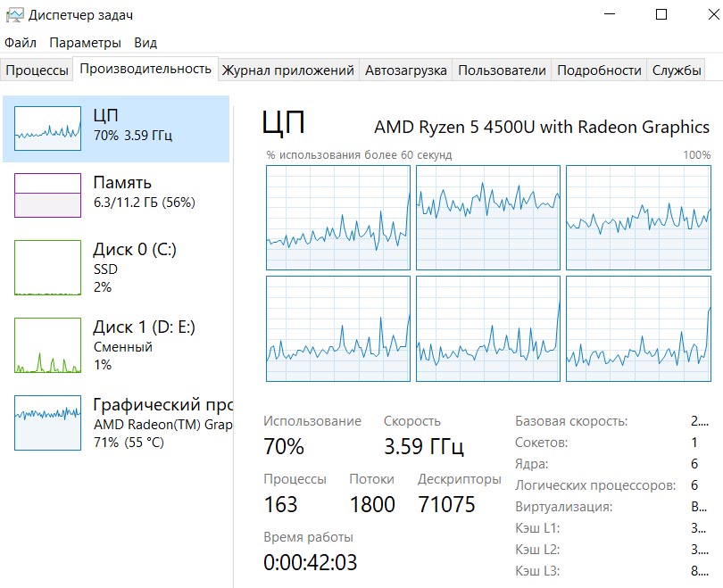Switch to the Службы tab
723x588 pixels.
point(677,70)
